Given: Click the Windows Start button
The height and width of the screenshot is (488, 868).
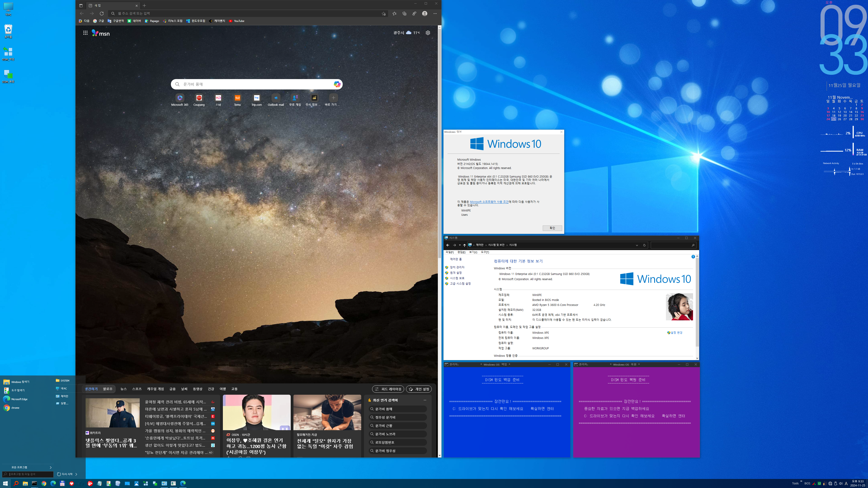Looking at the screenshot, I should coord(5,483).
